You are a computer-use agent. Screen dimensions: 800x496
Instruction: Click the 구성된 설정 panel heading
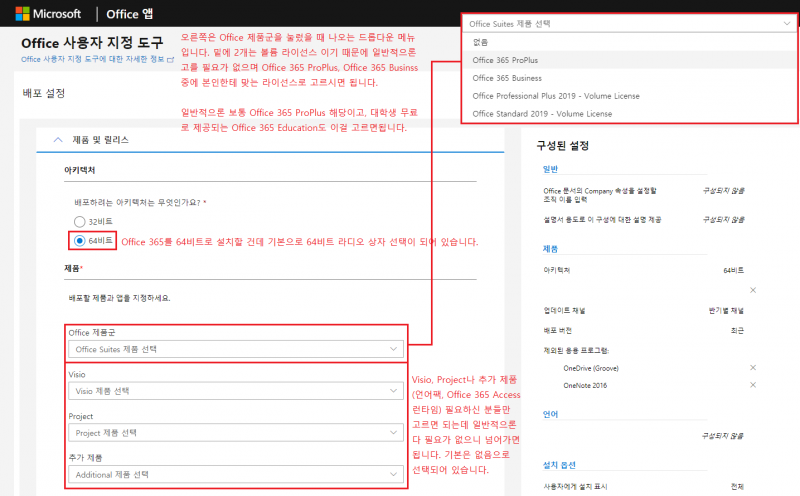tap(563, 145)
